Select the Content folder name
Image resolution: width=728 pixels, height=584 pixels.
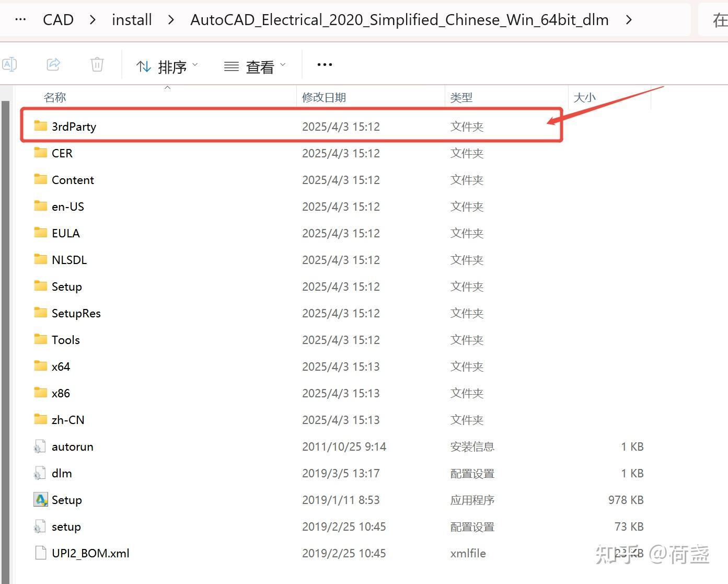pyautogui.click(x=73, y=180)
